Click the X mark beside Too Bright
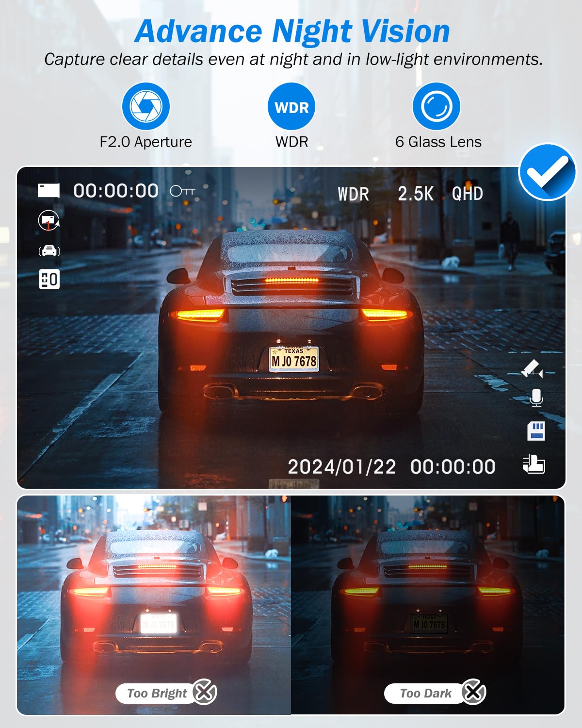Viewport: 582px width, 728px height. coord(204,692)
